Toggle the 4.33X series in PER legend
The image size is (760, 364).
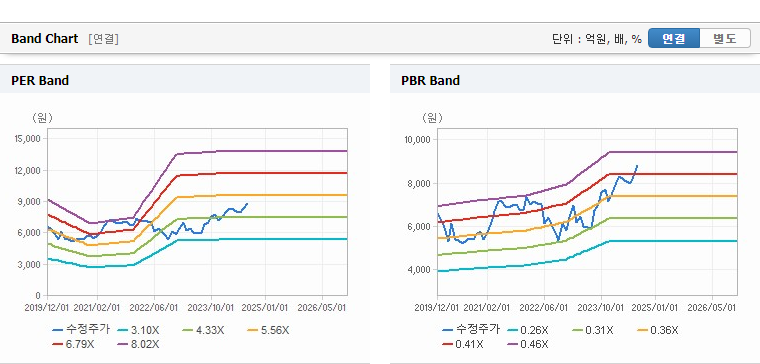(203, 330)
